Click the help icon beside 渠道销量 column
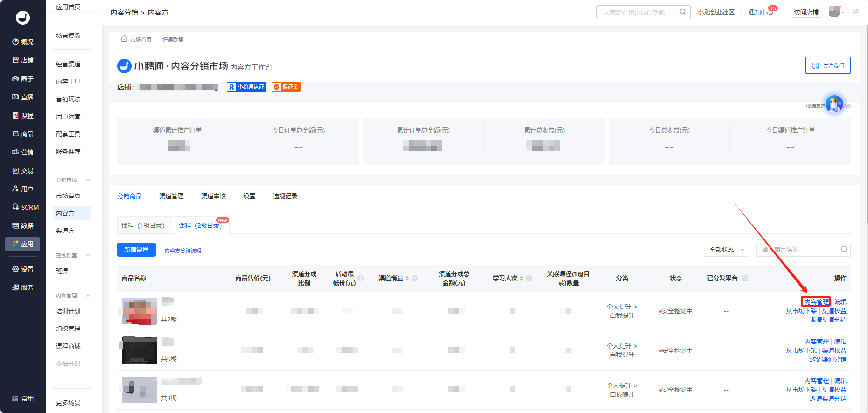The height and width of the screenshot is (413, 868). coord(414,279)
